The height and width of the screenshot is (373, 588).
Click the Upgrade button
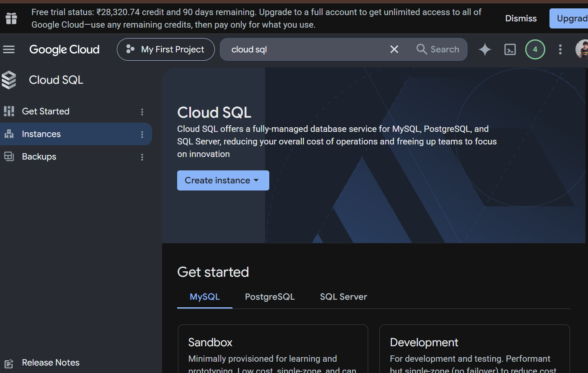coord(569,18)
